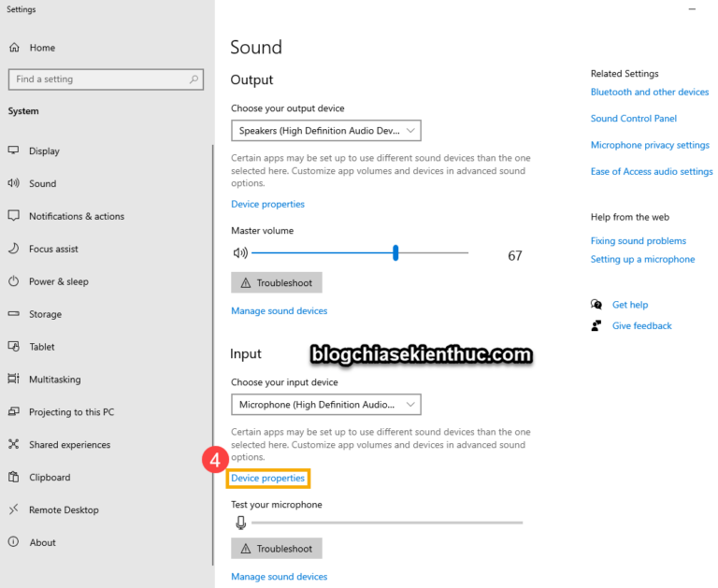718x588 pixels.
Task: Click the Display monitor icon
Action: (13, 151)
